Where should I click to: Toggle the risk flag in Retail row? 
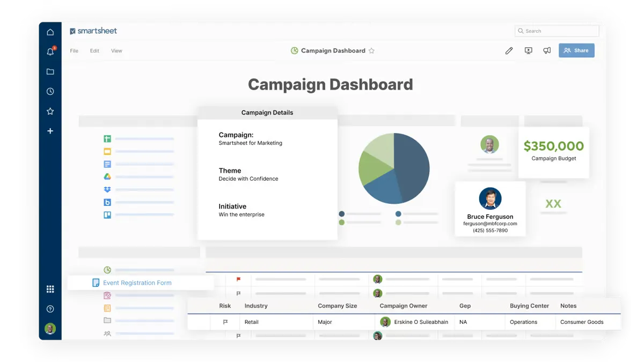tap(225, 322)
